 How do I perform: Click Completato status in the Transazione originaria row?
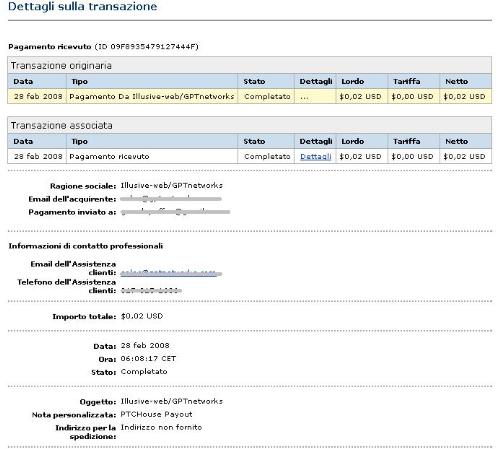pyautogui.click(x=267, y=96)
